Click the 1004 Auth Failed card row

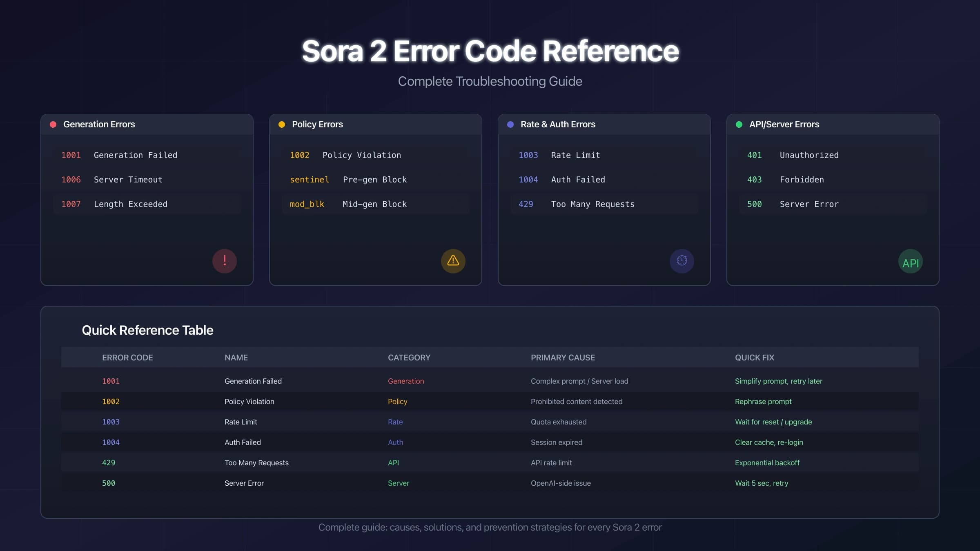click(604, 180)
